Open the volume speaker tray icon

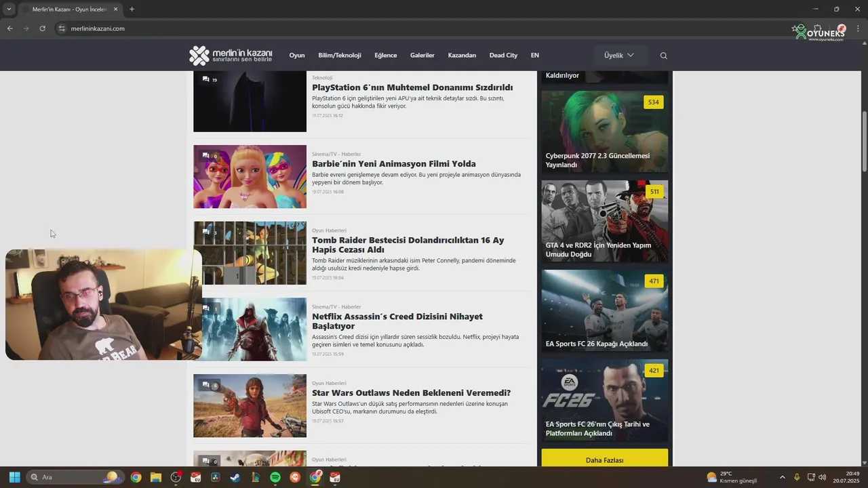[x=823, y=477]
